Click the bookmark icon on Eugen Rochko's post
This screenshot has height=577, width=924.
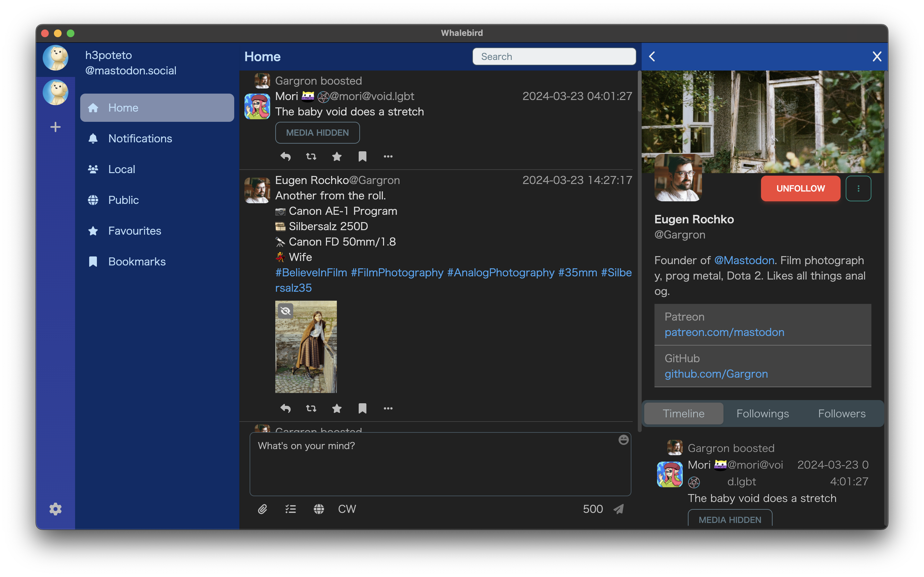(361, 407)
